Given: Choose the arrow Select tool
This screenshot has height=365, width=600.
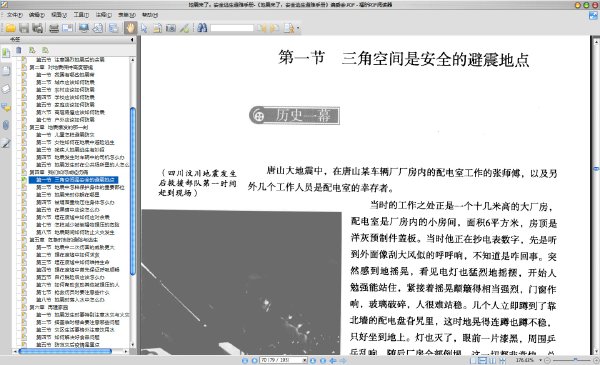Looking at the screenshot, I should pos(144,28).
